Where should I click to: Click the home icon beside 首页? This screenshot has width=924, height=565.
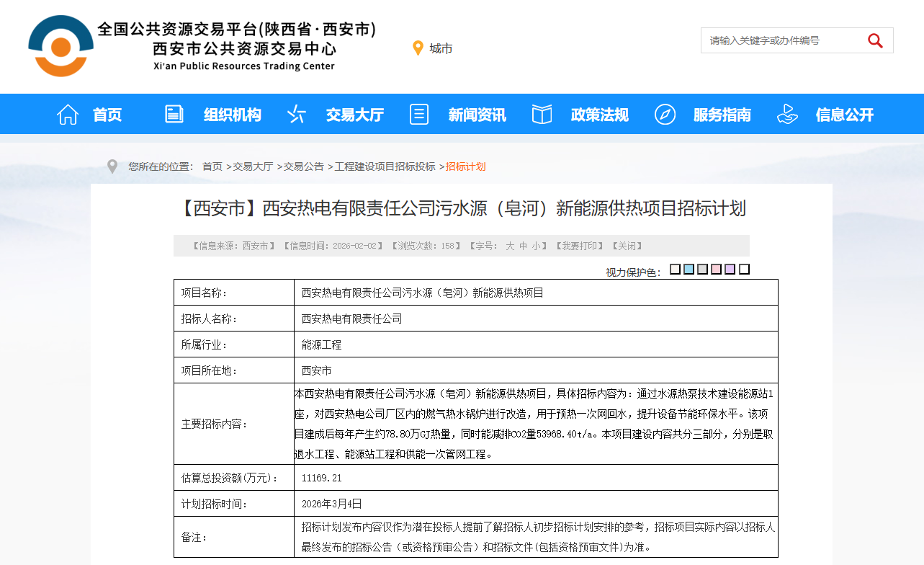(68, 115)
